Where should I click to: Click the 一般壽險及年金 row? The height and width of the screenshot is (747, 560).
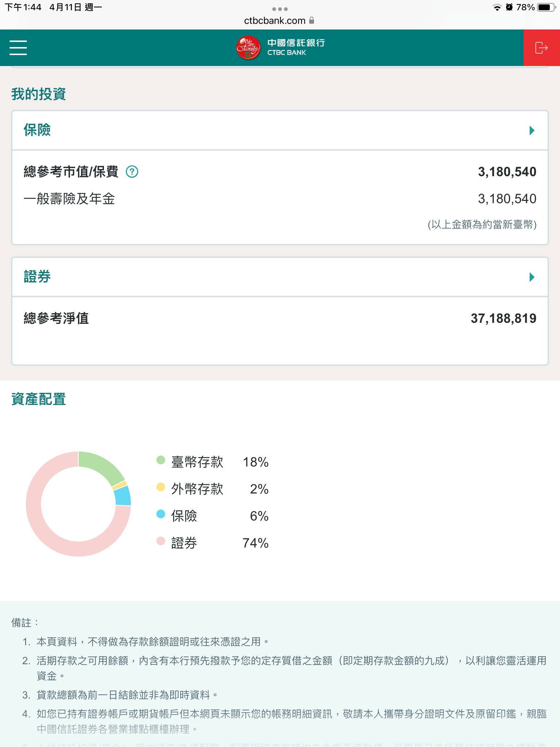(x=69, y=199)
